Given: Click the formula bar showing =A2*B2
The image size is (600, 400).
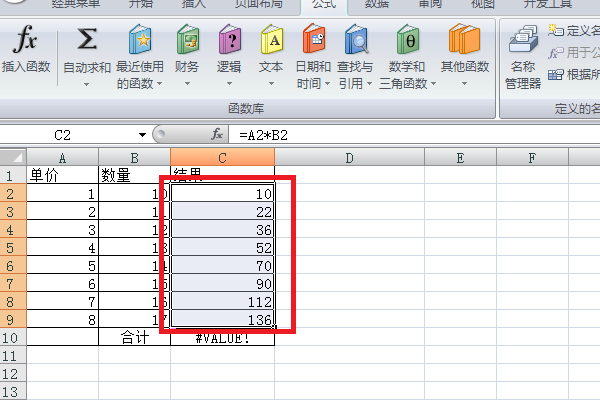Looking at the screenshot, I should (414, 135).
